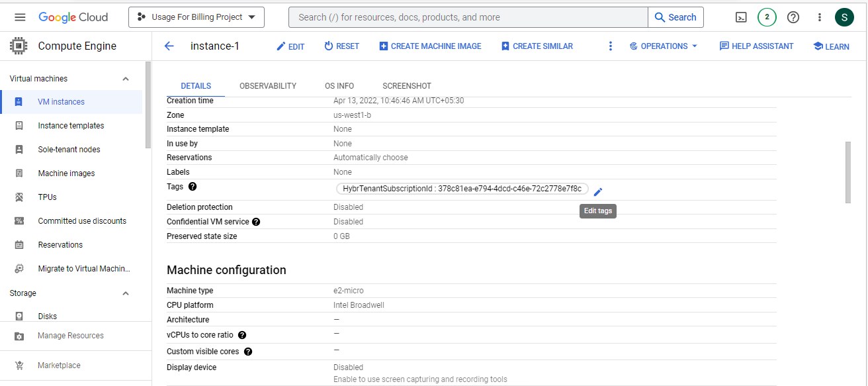Open Instance templates in the sidebar

tap(71, 126)
